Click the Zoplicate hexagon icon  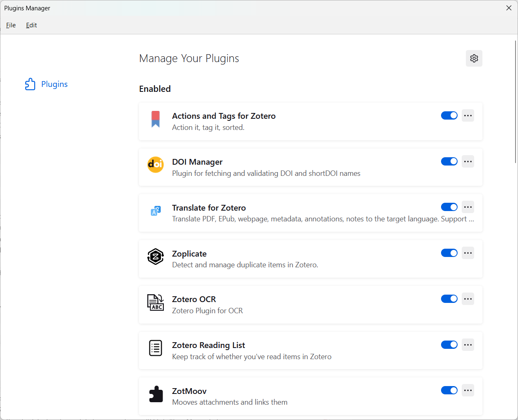156,257
